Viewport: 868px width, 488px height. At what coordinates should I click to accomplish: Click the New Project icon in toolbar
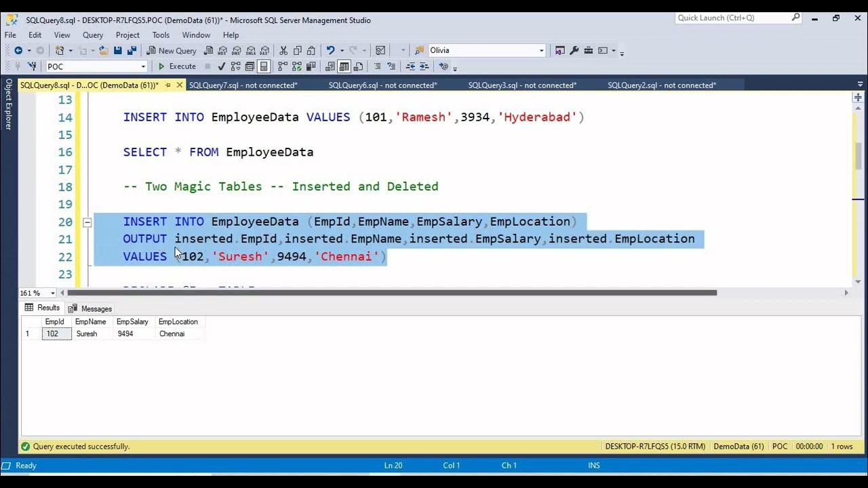click(59, 50)
